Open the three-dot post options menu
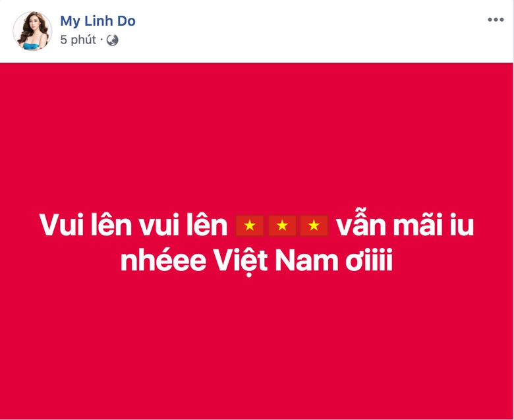The width and height of the screenshot is (514, 420). click(x=496, y=20)
